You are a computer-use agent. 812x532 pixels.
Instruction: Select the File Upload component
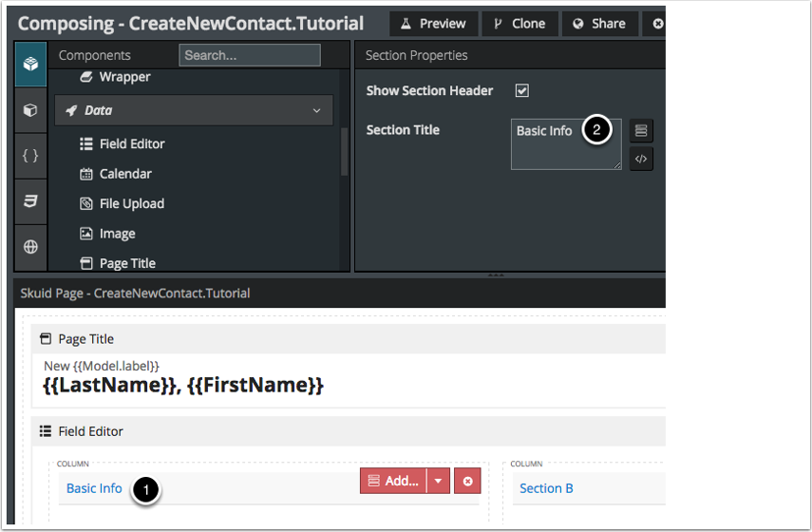tap(131, 203)
